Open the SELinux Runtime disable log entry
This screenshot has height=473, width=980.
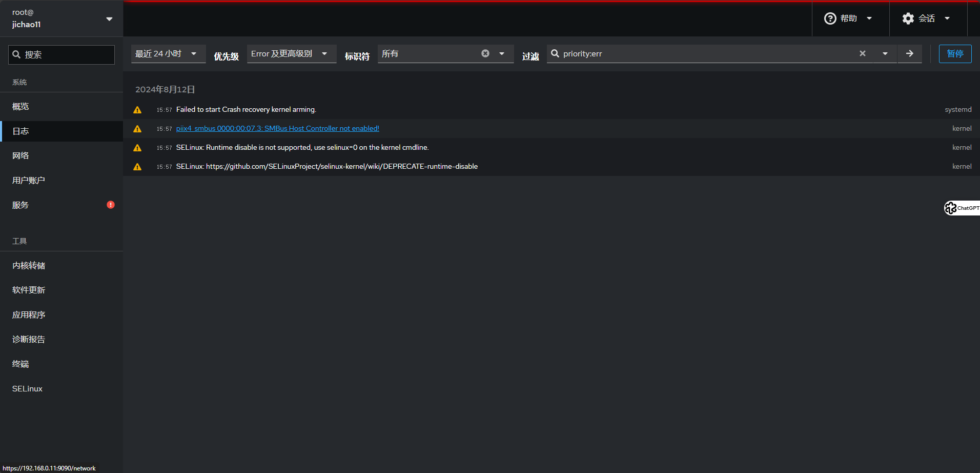pyautogui.click(x=552, y=148)
